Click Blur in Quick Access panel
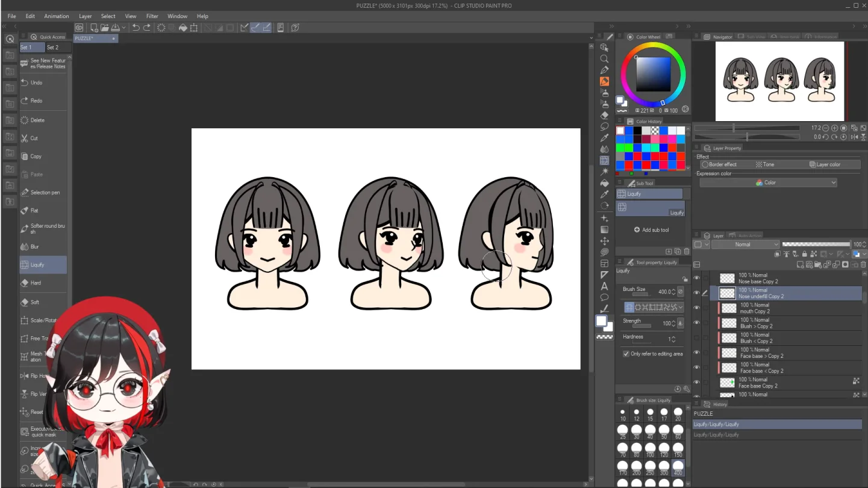Viewport: 868px width, 488px height. point(43,246)
